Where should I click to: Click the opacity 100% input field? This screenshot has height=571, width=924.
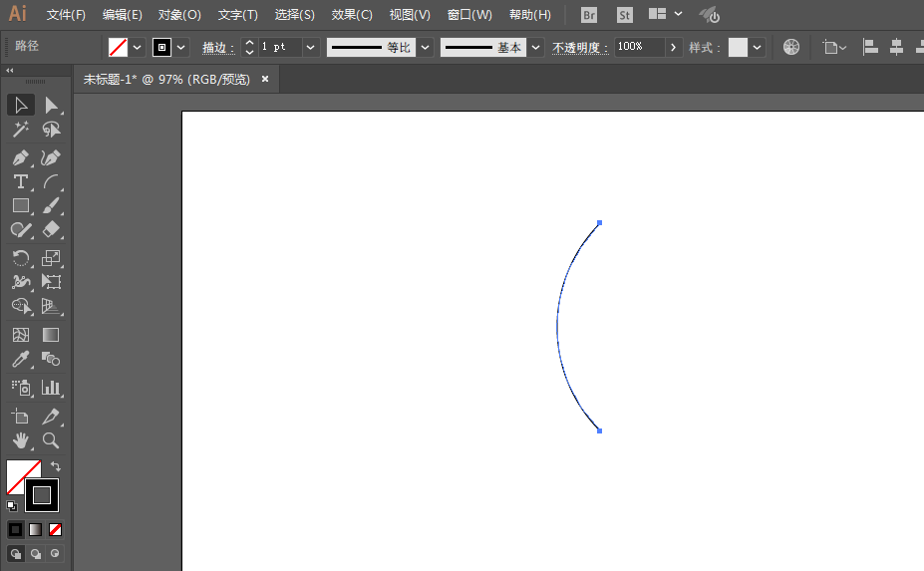tap(639, 47)
